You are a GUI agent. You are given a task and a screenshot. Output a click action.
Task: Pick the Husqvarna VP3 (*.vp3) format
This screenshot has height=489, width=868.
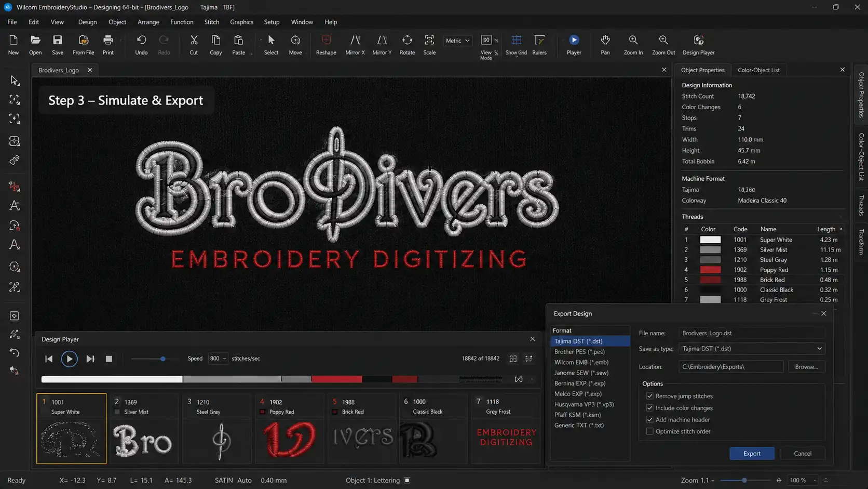[590, 404]
